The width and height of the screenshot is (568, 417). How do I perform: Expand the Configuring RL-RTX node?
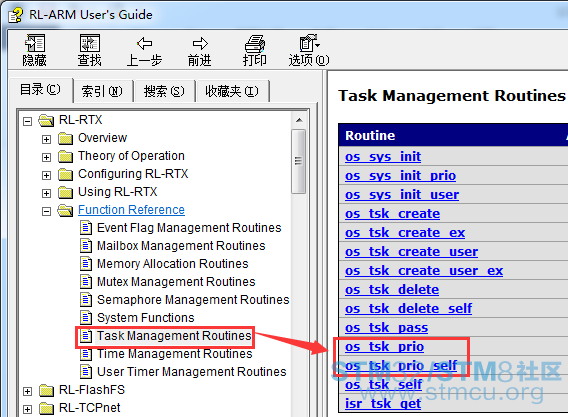(x=46, y=175)
